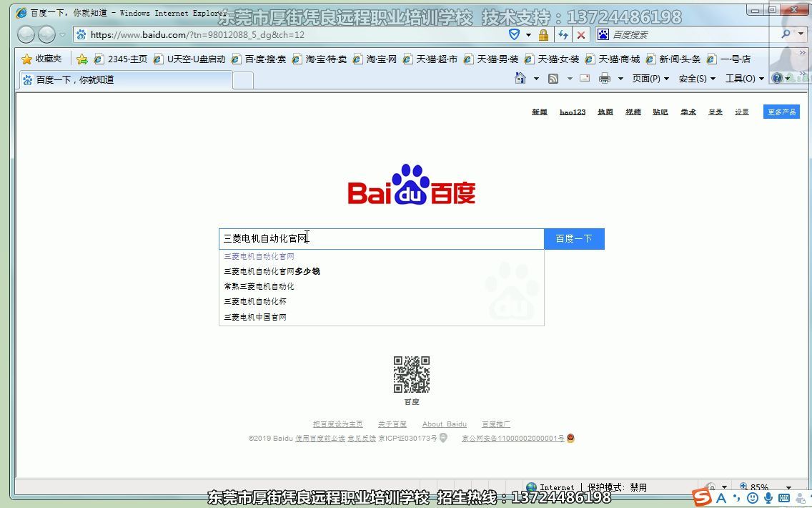The height and width of the screenshot is (508, 812).
Task: Open the 新·闻·头·条 favorite
Action: [x=673, y=59]
